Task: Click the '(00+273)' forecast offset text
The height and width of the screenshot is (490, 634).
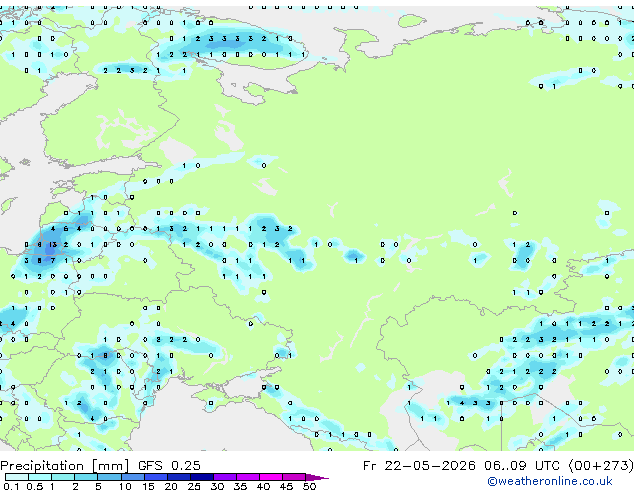Action: pos(601,466)
